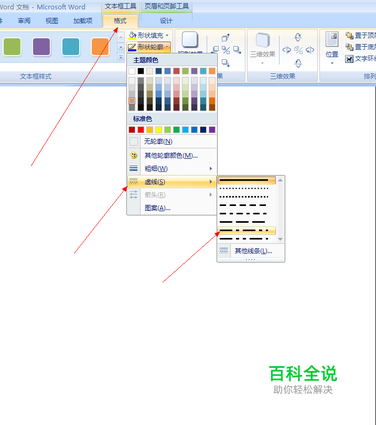The height and width of the screenshot is (425, 376).
Task: Expand the 虚线 dashes submenu arrow
Action: click(x=211, y=182)
